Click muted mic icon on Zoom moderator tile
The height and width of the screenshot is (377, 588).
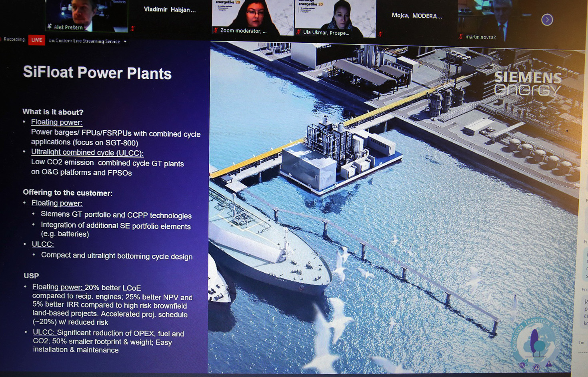[x=216, y=30]
